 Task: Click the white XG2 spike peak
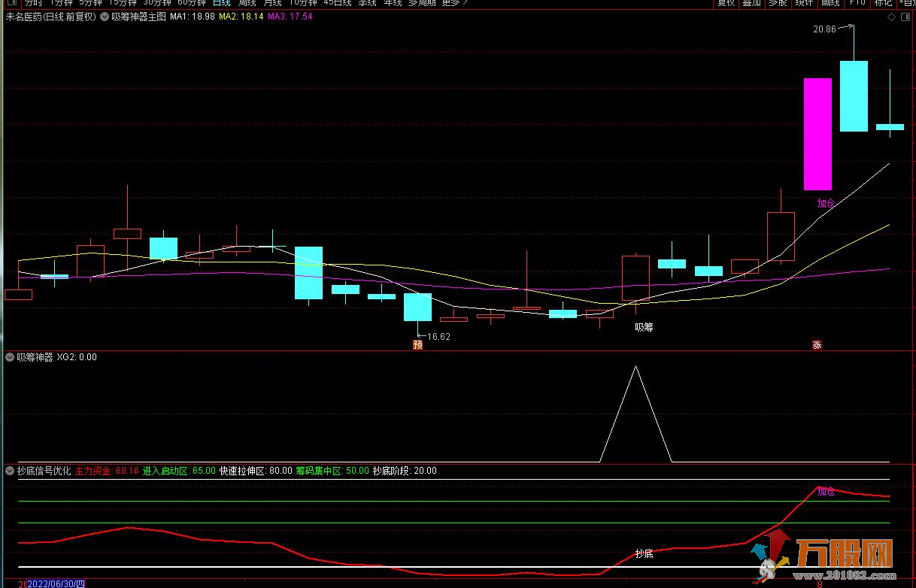click(636, 367)
